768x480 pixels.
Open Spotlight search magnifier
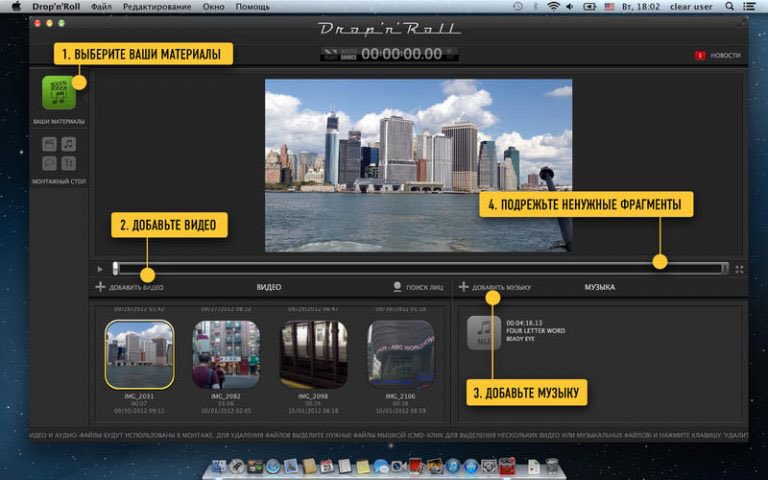click(x=729, y=6)
